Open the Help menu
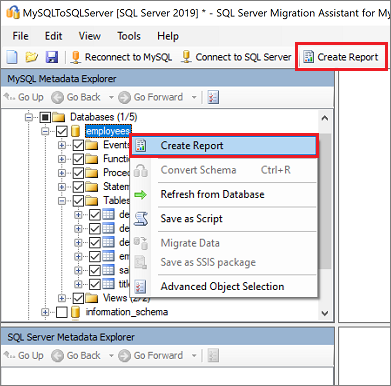 168,36
